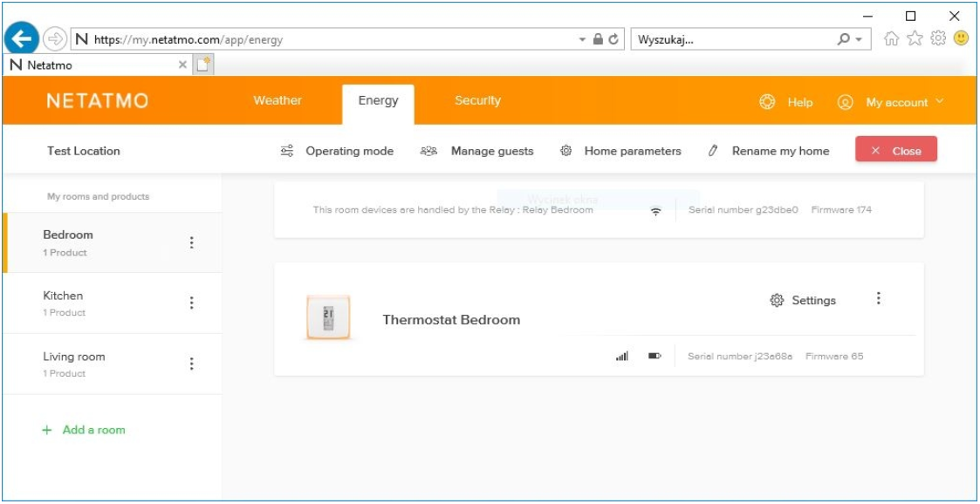Minimize the browser window
Image resolution: width=980 pixels, height=504 pixels.
click(x=868, y=16)
